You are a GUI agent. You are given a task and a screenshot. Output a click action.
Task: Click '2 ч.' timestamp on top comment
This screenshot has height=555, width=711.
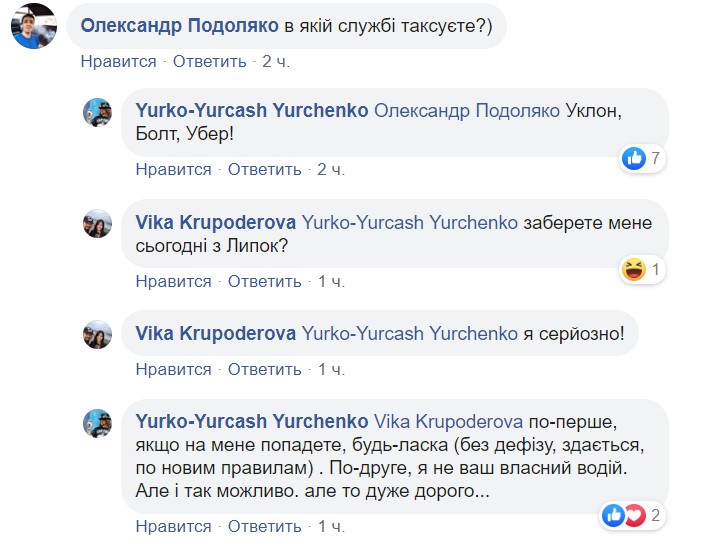(x=276, y=62)
